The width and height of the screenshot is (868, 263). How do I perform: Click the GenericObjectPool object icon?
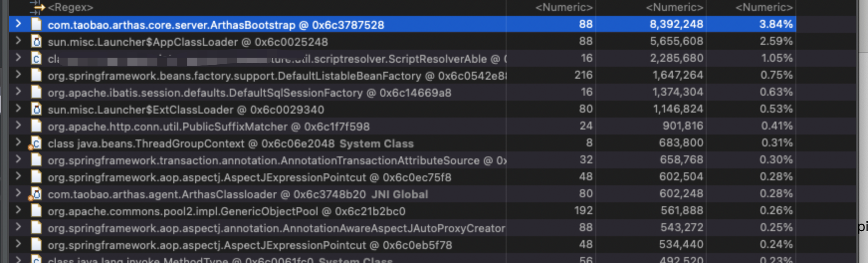click(x=36, y=211)
